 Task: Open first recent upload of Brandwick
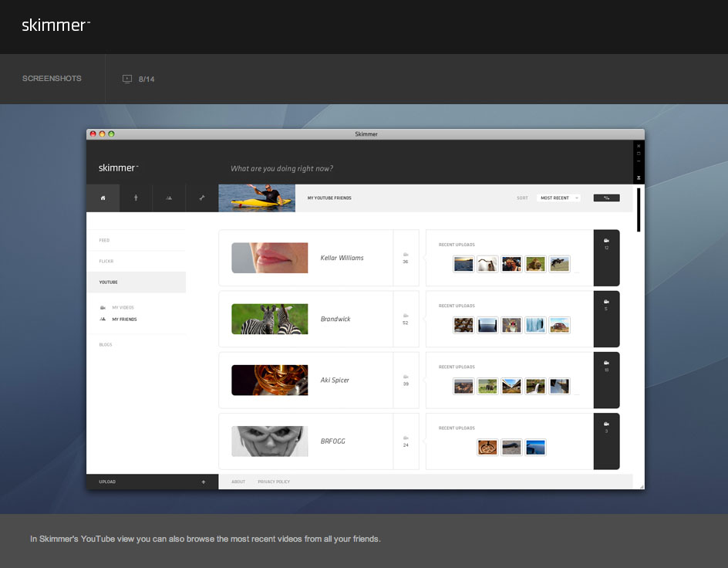pyautogui.click(x=463, y=325)
